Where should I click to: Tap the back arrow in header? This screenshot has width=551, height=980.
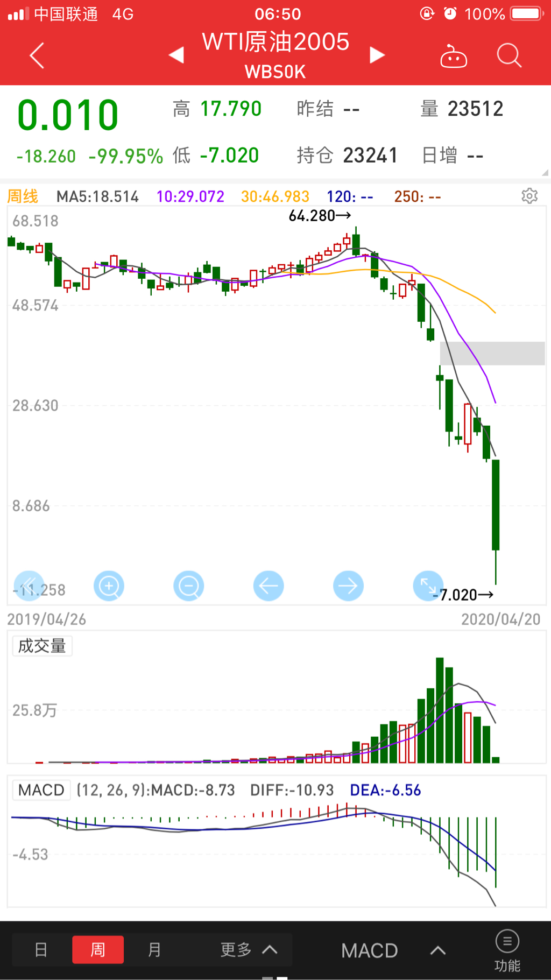click(x=37, y=55)
